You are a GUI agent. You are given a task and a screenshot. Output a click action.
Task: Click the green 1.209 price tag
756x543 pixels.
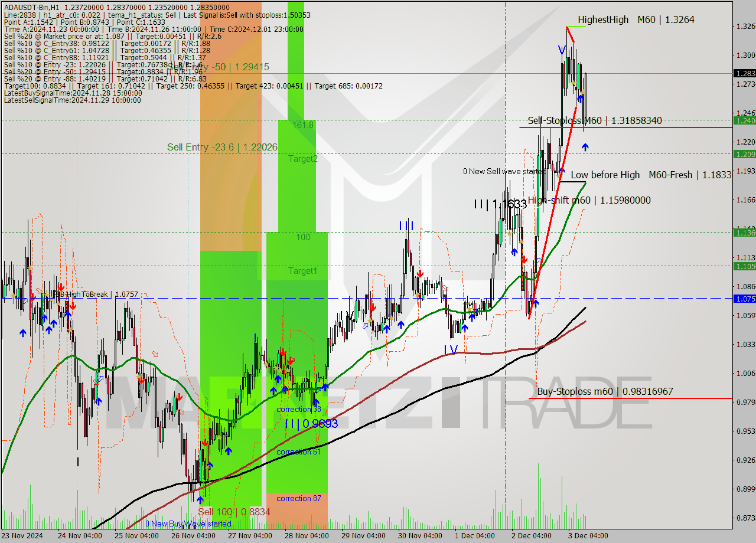(x=744, y=154)
